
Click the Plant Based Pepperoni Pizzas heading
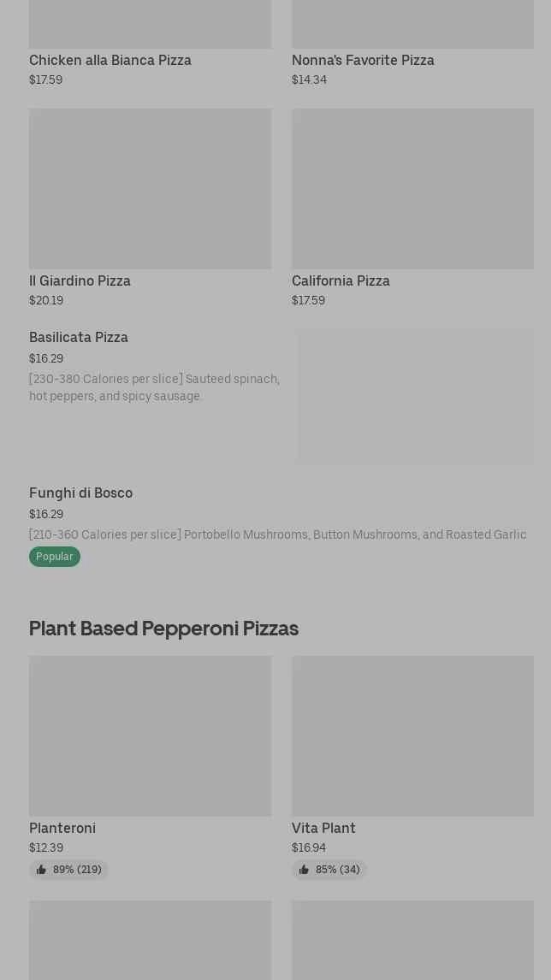[x=163, y=629]
